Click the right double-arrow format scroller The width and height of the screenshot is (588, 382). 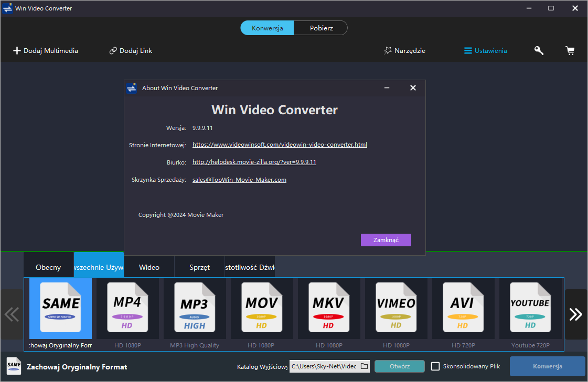point(575,314)
